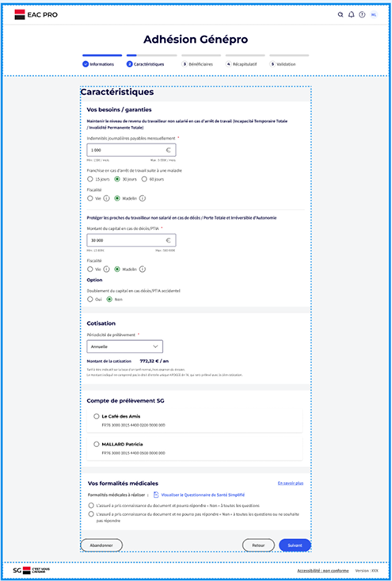Choose Oui for doublement du capital

(x=89, y=299)
